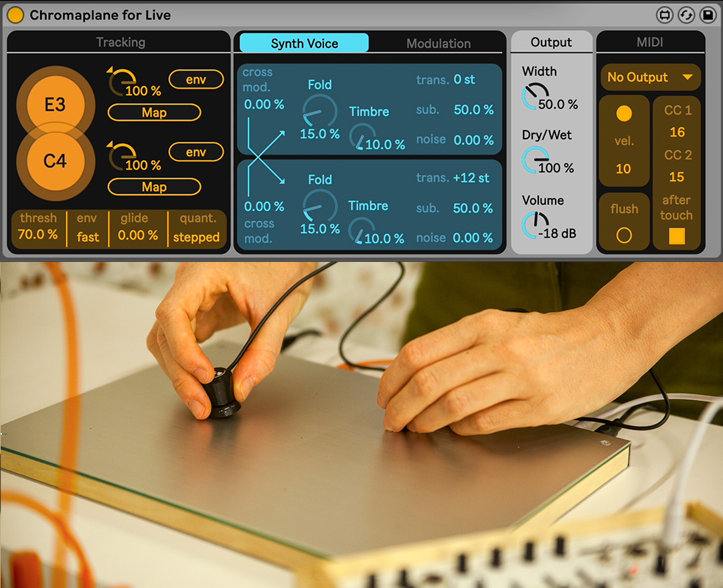Click the E3 tracking pitch circle

tap(55, 105)
